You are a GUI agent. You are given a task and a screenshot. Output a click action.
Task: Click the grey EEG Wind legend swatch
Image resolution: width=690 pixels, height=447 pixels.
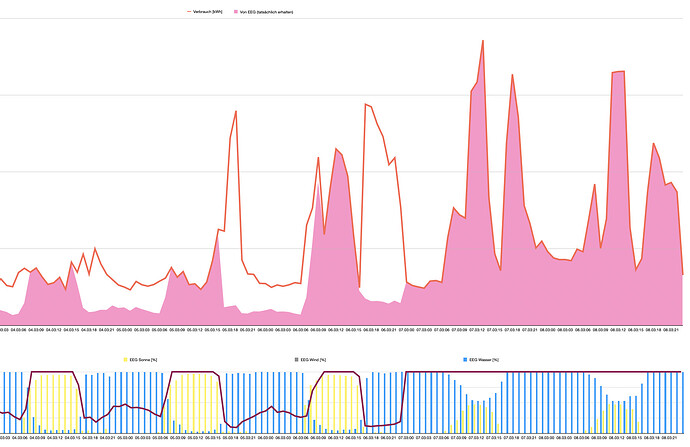click(296, 359)
